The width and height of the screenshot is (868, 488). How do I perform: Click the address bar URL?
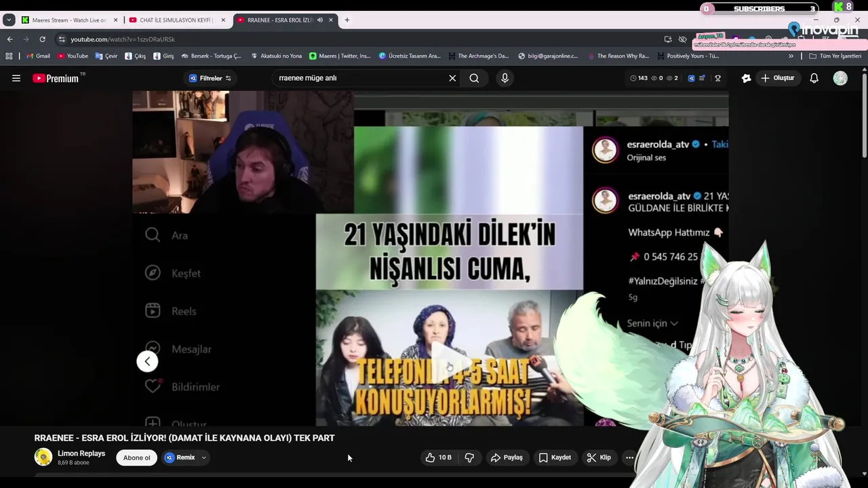coord(123,39)
